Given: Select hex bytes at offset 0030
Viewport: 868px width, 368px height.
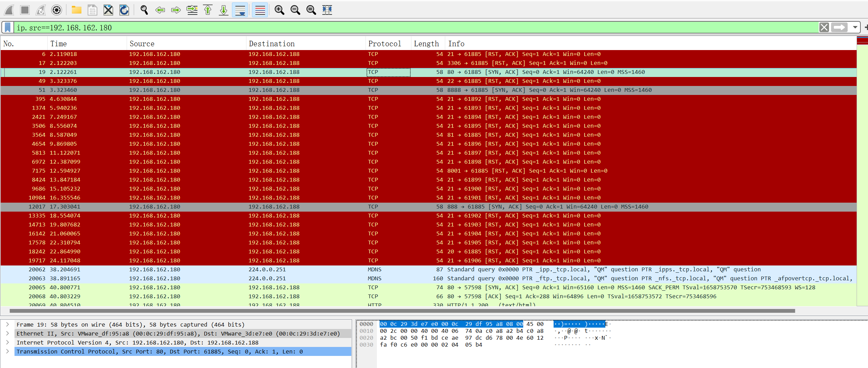Looking at the screenshot, I should point(431,345).
